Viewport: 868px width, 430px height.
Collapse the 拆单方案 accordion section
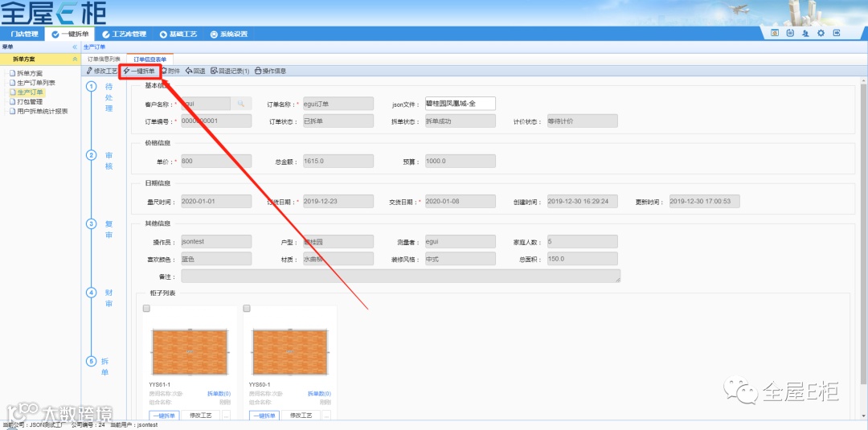75,59
